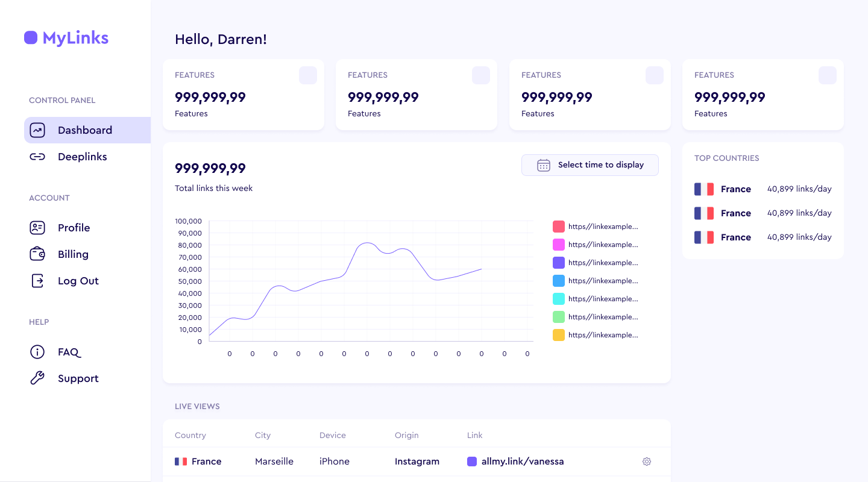Viewport: 868px width, 482px height.
Task: Toggle the red chart legend swatch
Action: point(559,227)
